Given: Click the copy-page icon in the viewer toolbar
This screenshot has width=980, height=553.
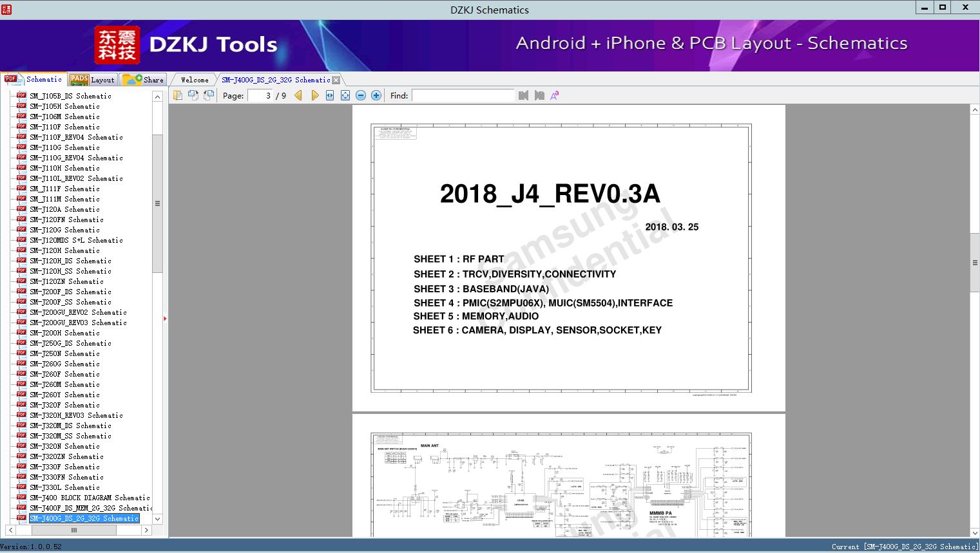Looking at the screenshot, I should (178, 95).
